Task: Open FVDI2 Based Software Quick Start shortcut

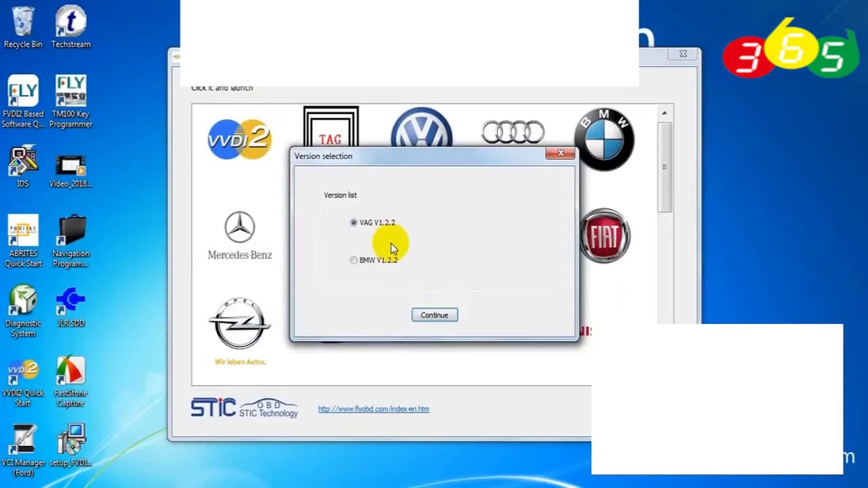Action: (x=23, y=102)
